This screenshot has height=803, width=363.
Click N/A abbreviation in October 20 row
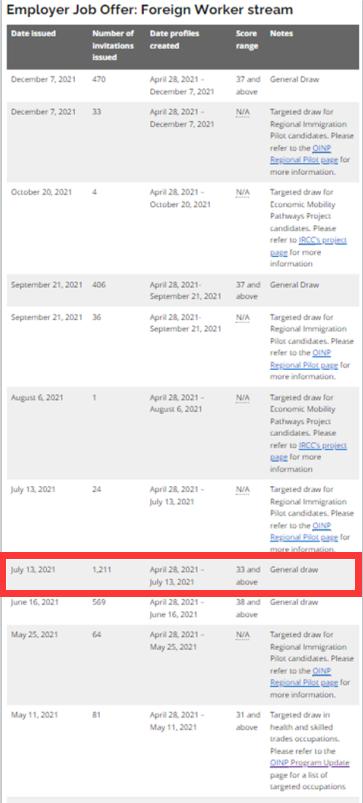coord(242,193)
